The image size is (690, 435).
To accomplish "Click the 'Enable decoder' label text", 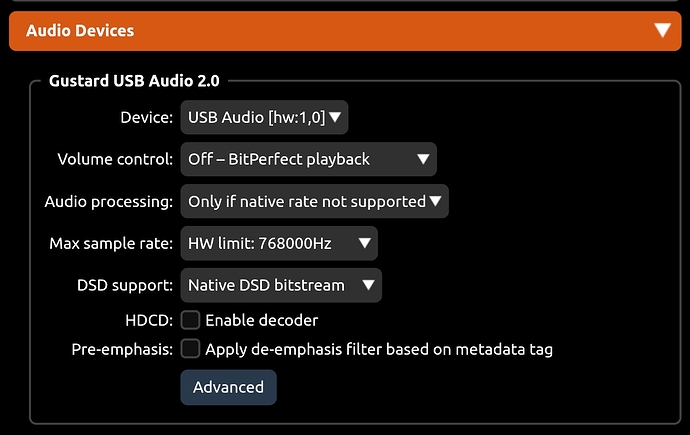I will click(x=261, y=320).
